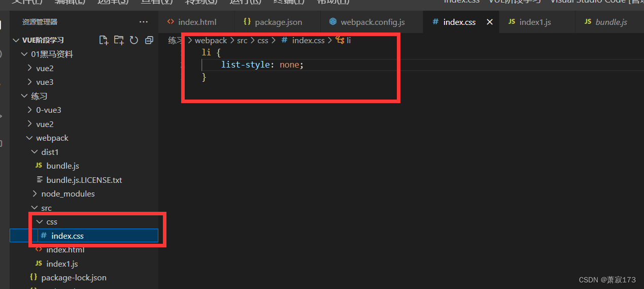644x289 pixels.
Task: Click hash icon beside index.css in tree
Action: tap(44, 236)
